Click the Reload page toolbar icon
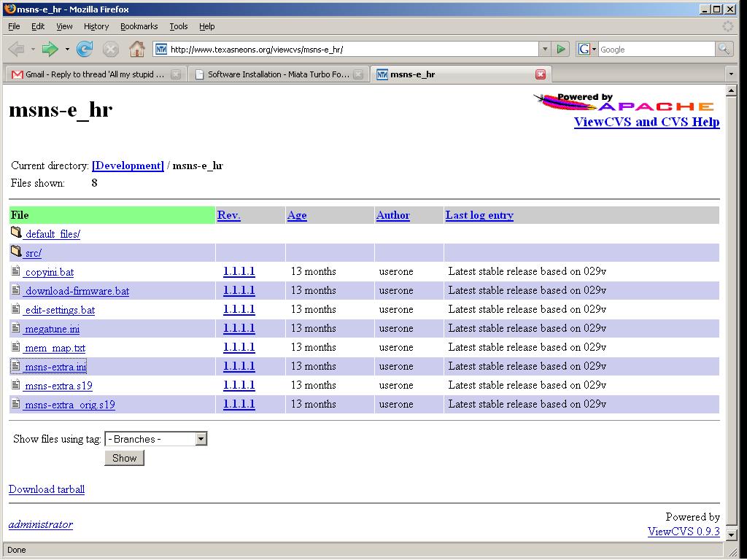Screen dimensions: 747x560 (85, 49)
